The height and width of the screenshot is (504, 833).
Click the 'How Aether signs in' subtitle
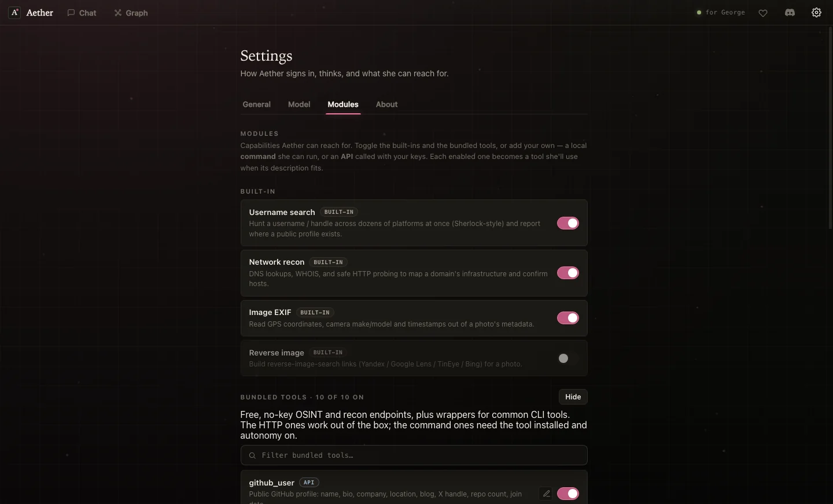[x=345, y=73]
